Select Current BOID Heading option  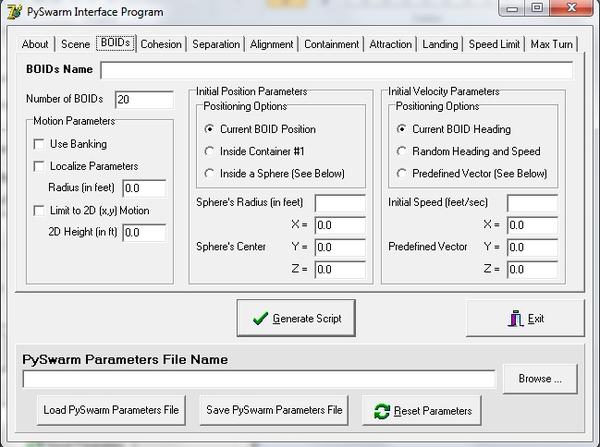401,129
